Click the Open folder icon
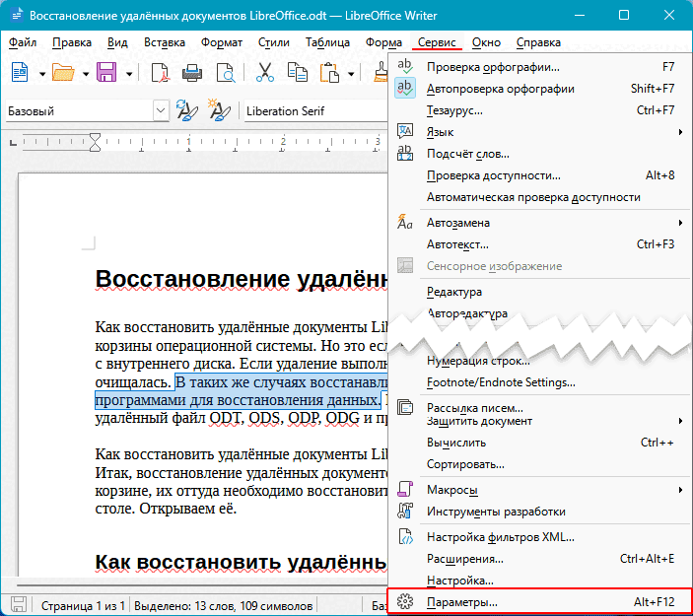 tap(63, 73)
